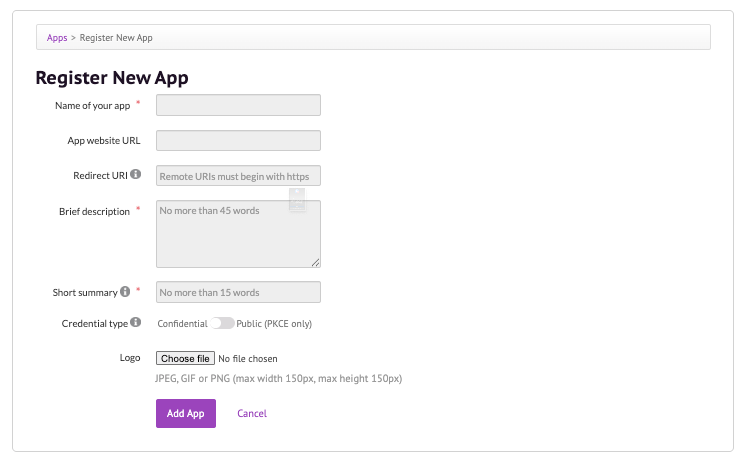Focus the Name of your app field
Screen dimensions: 743x465
click(238, 105)
